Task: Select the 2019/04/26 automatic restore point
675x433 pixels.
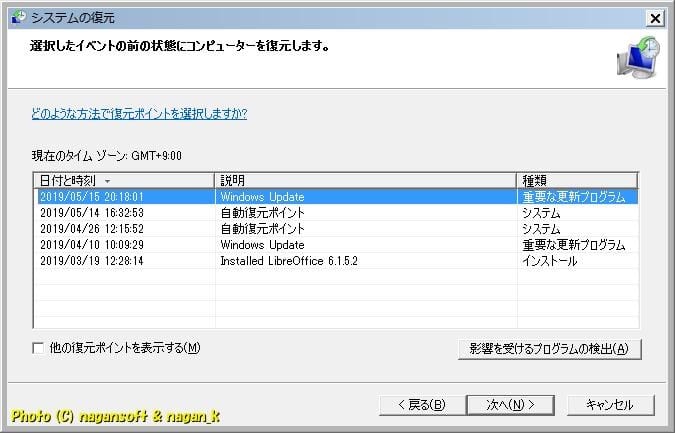Action: [x=262, y=229]
